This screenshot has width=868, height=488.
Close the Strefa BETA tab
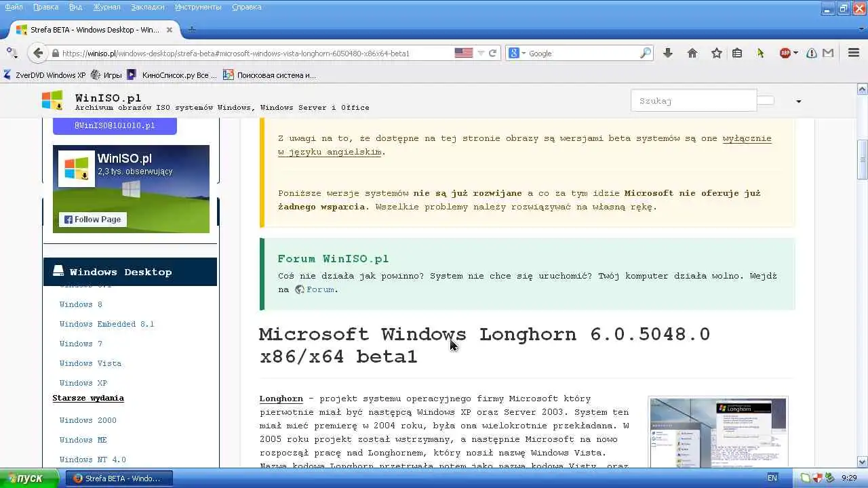170,30
